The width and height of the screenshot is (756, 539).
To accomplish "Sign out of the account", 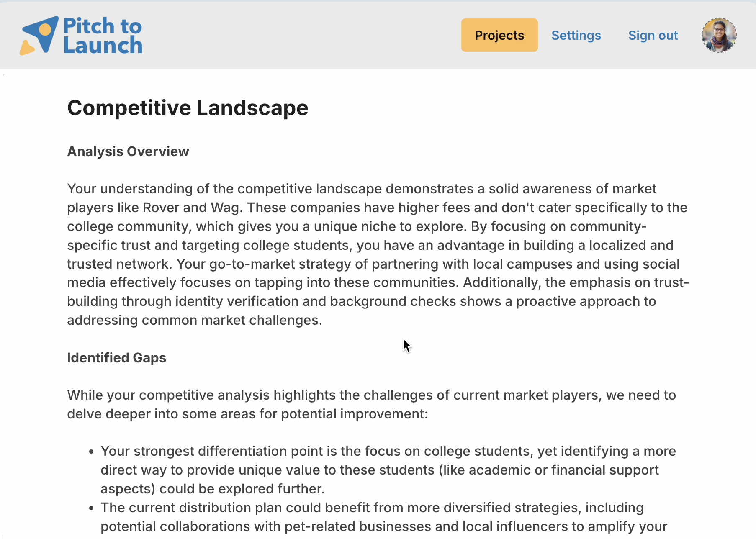I will [653, 36].
